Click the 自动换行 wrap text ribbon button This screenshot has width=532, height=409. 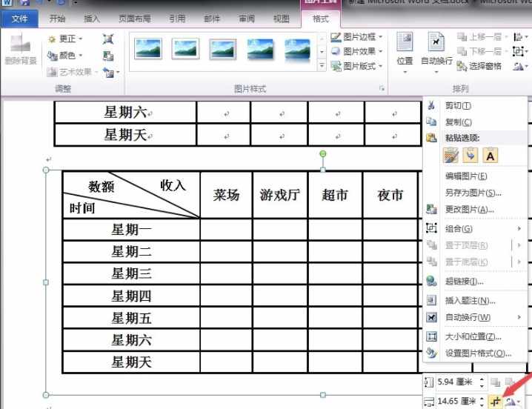coord(436,53)
